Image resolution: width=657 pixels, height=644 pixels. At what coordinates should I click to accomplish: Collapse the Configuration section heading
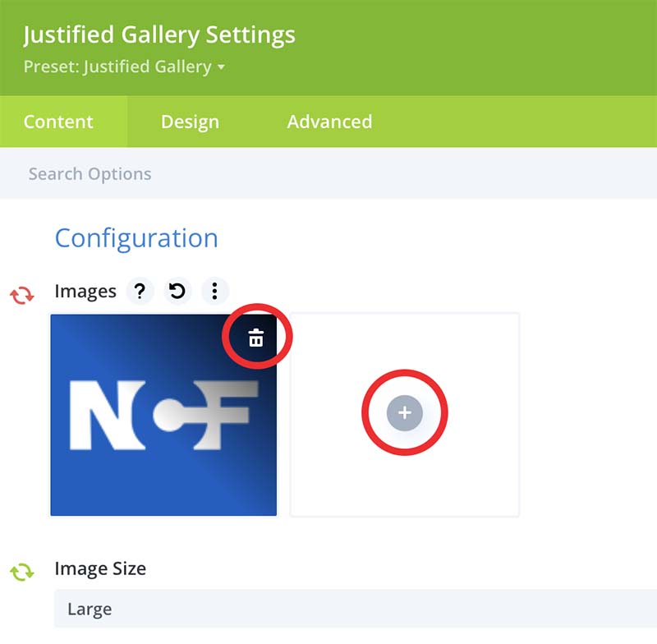pyautogui.click(x=136, y=238)
